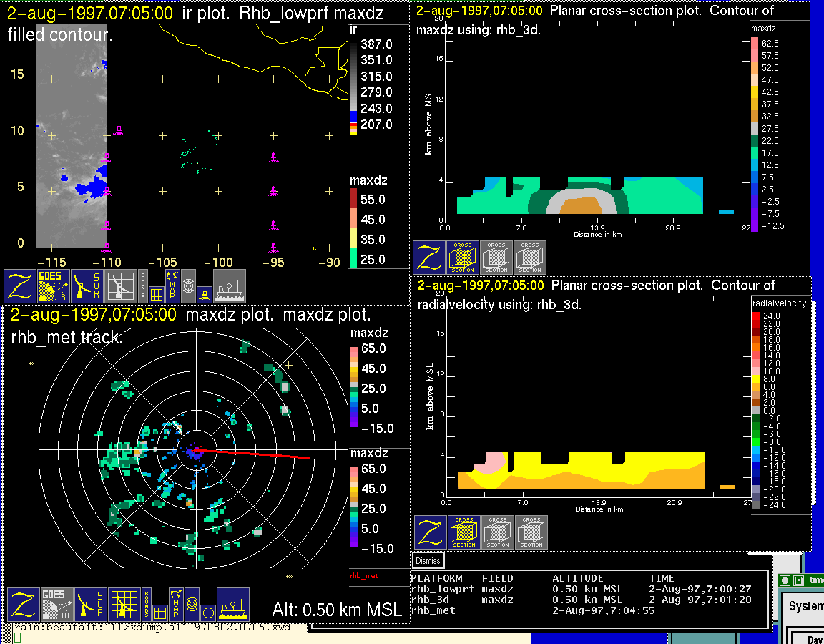824x644 pixels.
Task: Click the Z icon in the maxdz cross-section window
Action: point(428,258)
